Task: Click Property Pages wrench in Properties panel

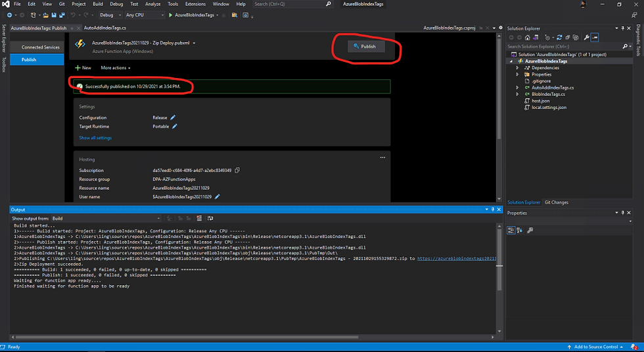Action: click(x=530, y=230)
